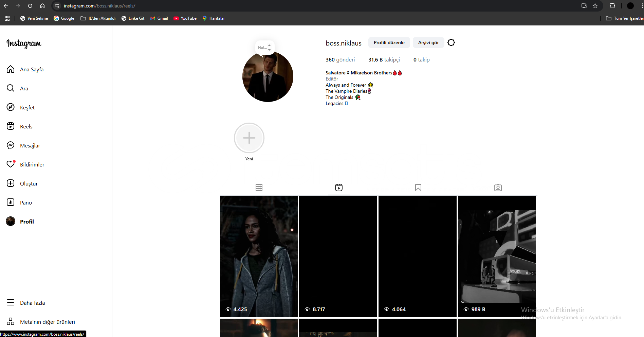The height and width of the screenshot is (337, 644).
Task: Open the browser extensions puzzle icon
Action: click(612, 6)
